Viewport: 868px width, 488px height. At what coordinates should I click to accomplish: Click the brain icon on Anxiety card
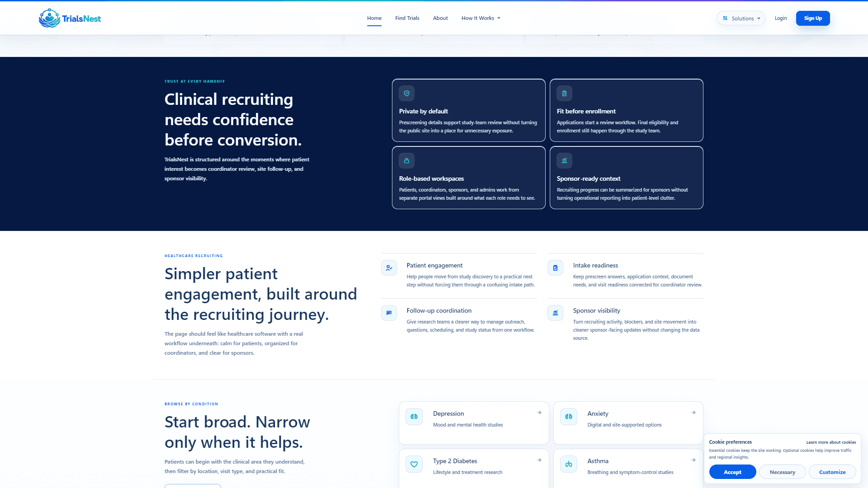(x=569, y=417)
